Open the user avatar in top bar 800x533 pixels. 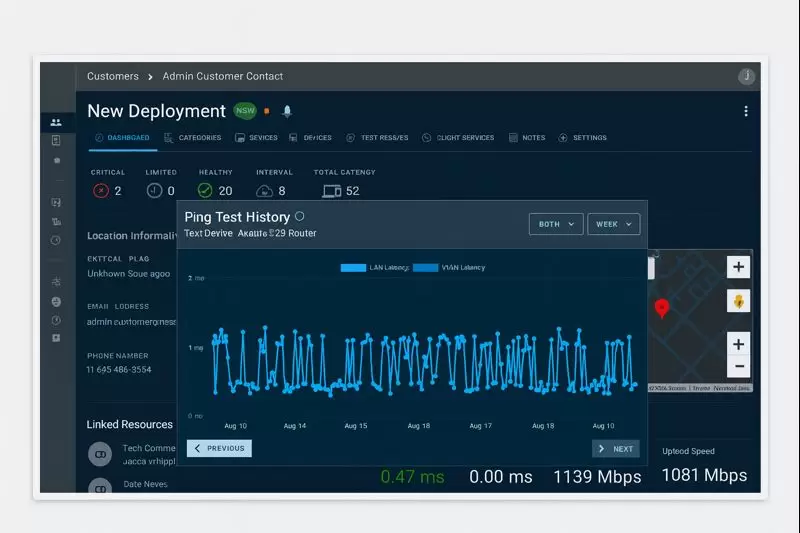click(x=746, y=76)
